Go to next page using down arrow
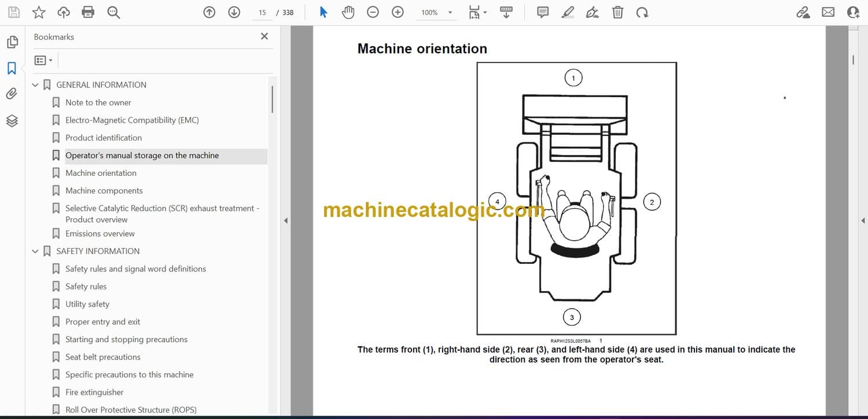 coord(234,12)
